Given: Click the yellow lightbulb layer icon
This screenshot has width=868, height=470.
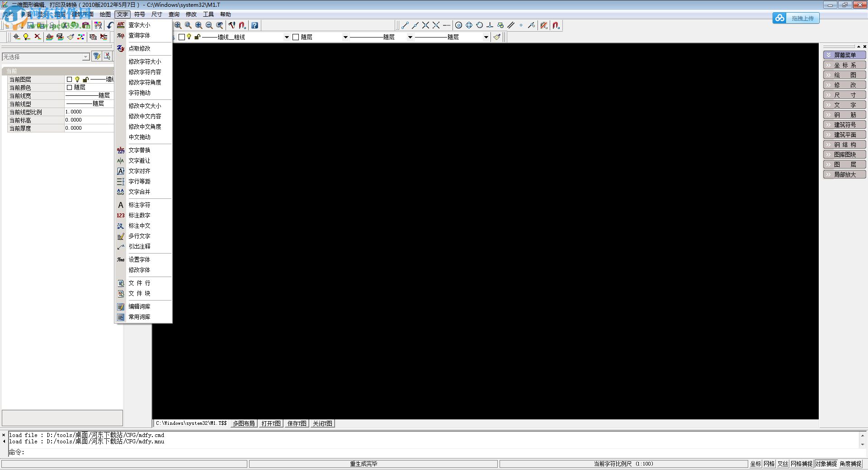Looking at the screenshot, I should (27, 37).
